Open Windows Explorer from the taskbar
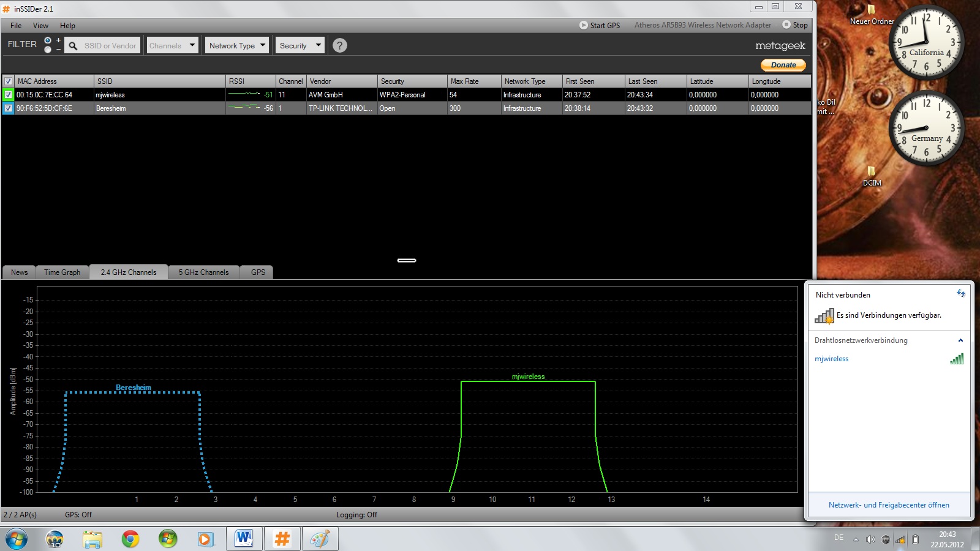The image size is (980, 551). coord(92,539)
